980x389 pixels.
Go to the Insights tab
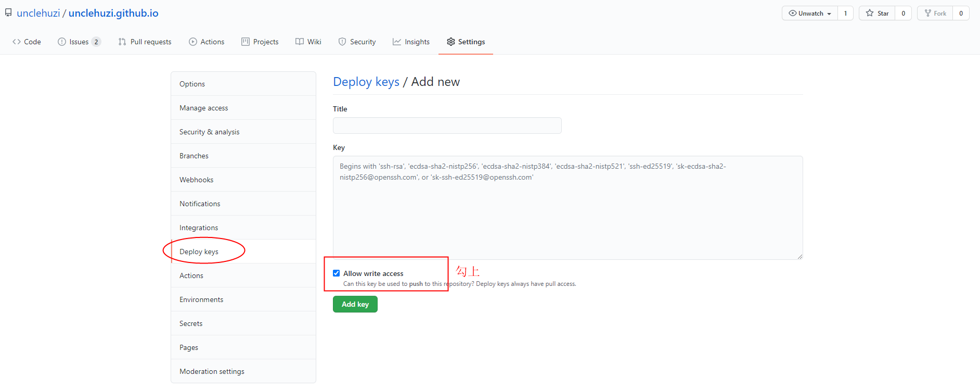tap(411, 42)
